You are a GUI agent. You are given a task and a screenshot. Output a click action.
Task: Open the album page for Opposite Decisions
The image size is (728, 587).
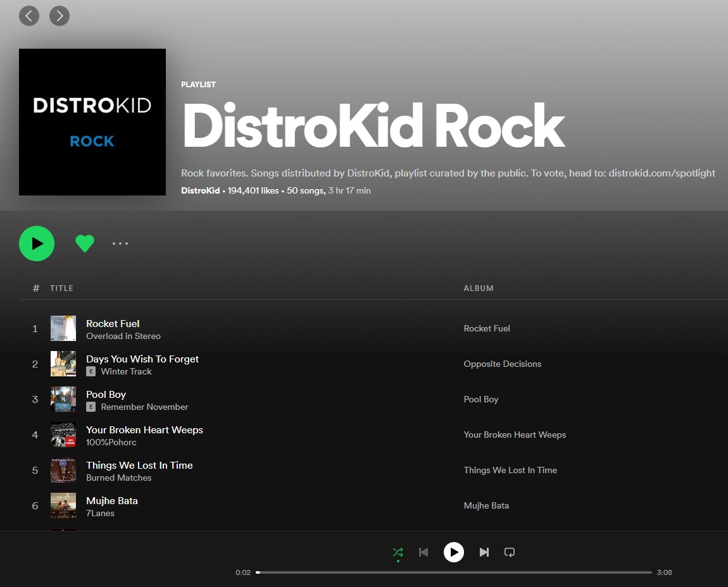502,364
